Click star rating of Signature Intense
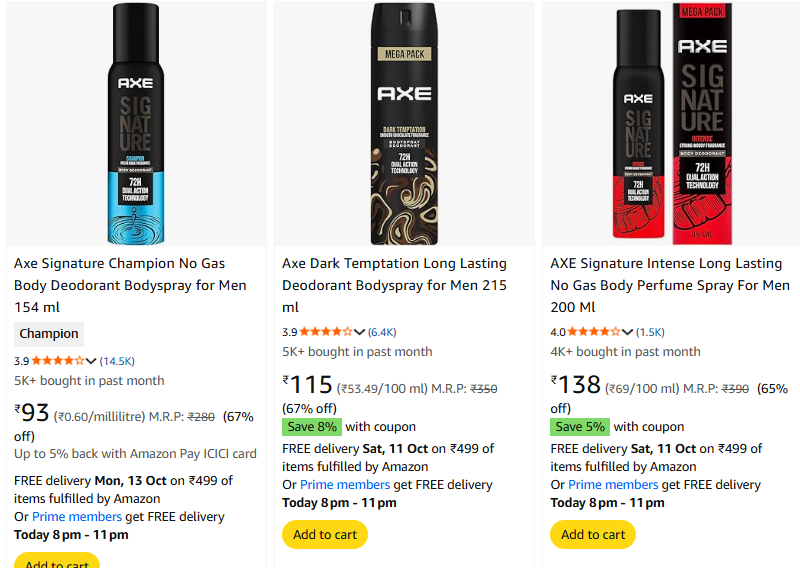The width and height of the screenshot is (800, 568). (594, 331)
